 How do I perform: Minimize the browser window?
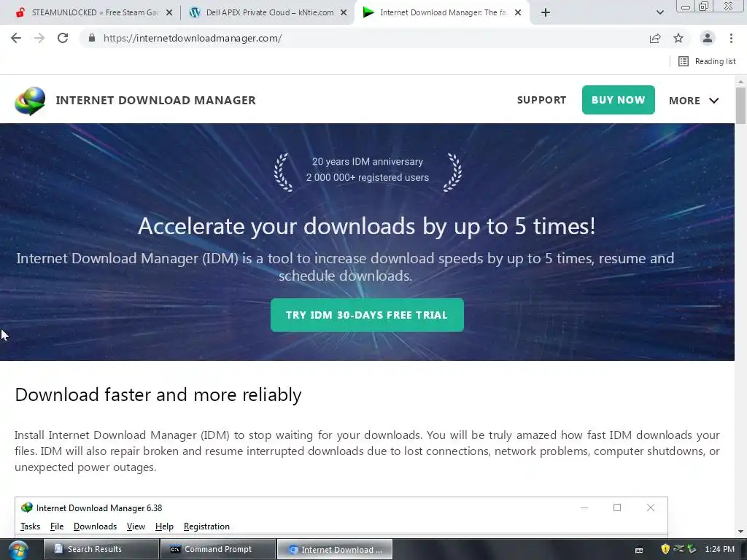[686, 7]
